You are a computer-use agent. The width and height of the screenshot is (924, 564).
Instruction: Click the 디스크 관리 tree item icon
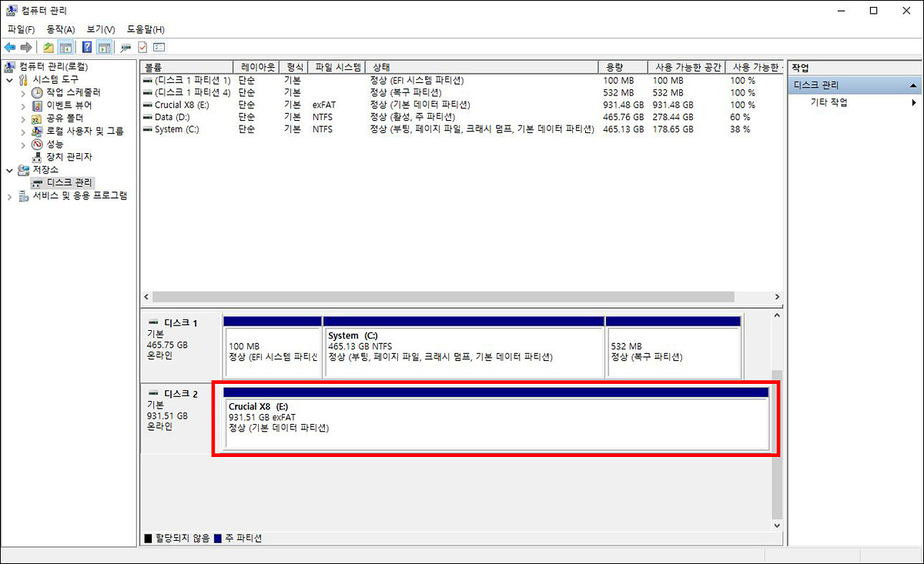37,183
